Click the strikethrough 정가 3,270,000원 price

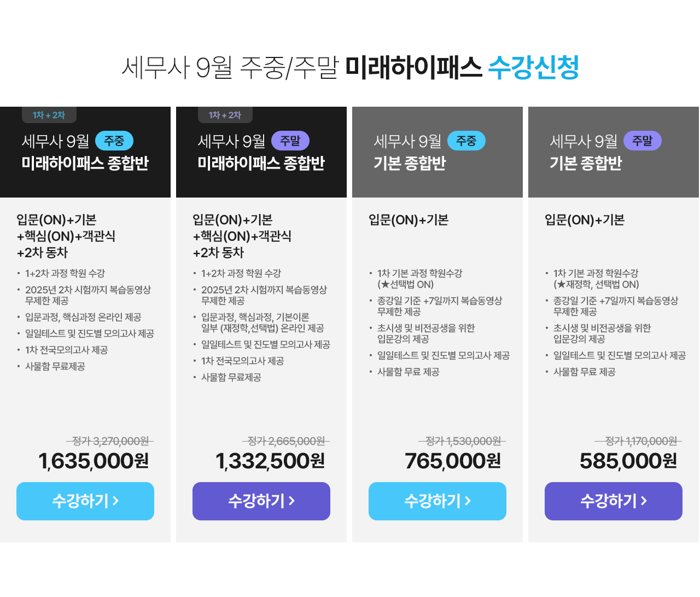tap(110, 441)
